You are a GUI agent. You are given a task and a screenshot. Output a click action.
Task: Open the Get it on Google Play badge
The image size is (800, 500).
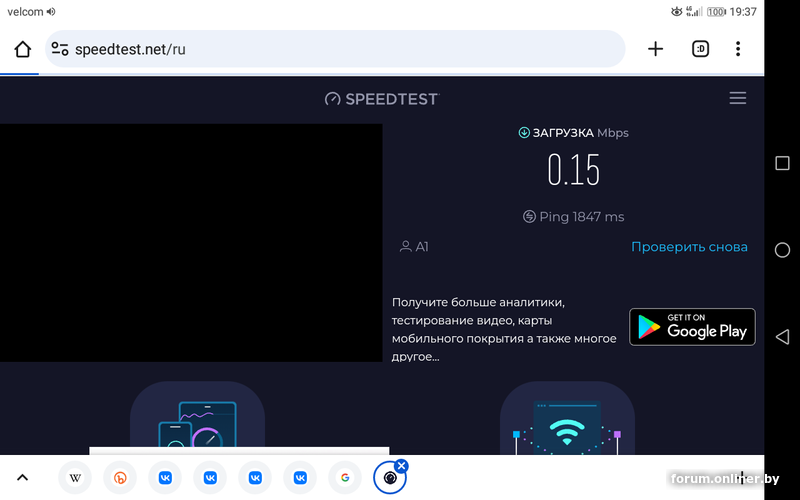pos(692,327)
